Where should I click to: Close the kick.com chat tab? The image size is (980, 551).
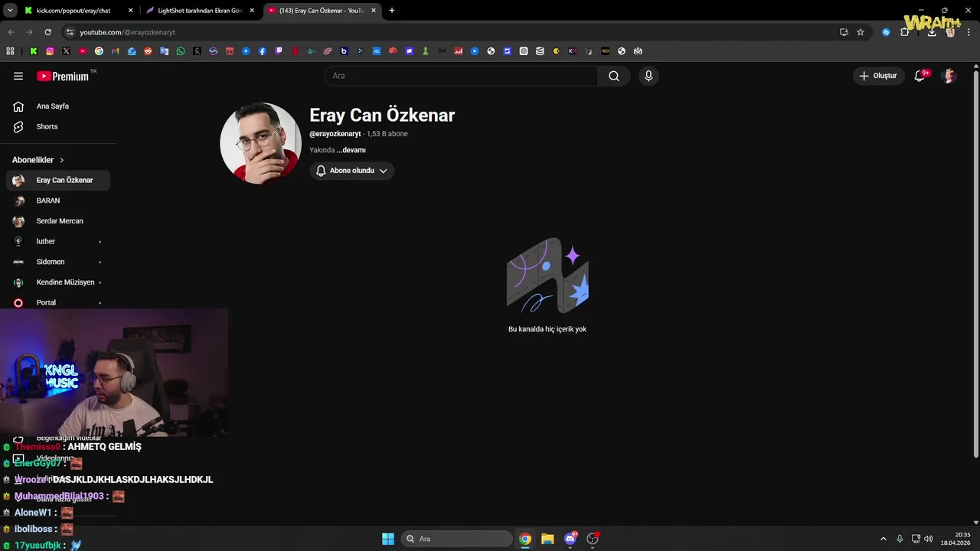click(130, 11)
